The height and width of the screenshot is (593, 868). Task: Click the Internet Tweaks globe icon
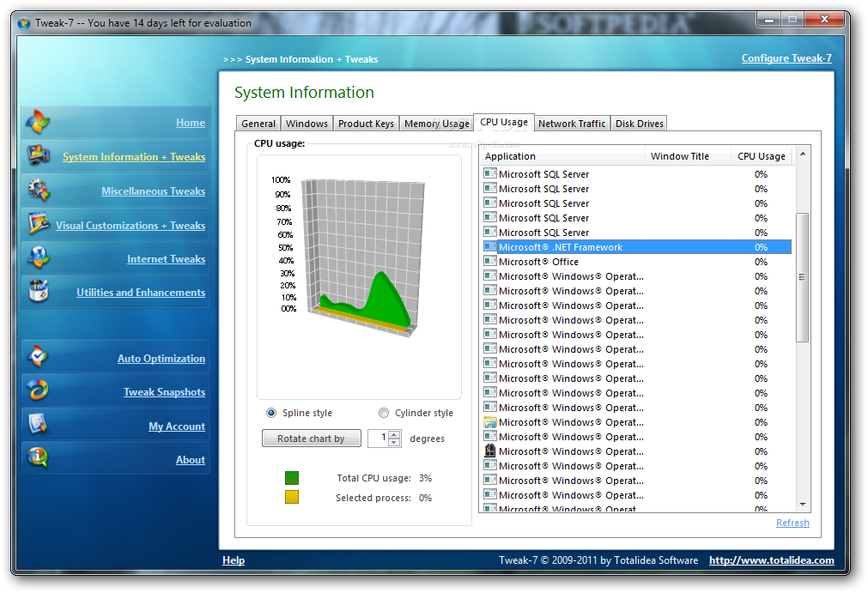click(38, 257)
